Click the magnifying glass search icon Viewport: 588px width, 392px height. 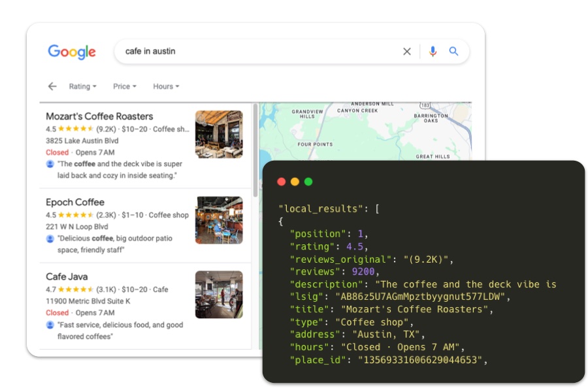click(x=455, y=51)
